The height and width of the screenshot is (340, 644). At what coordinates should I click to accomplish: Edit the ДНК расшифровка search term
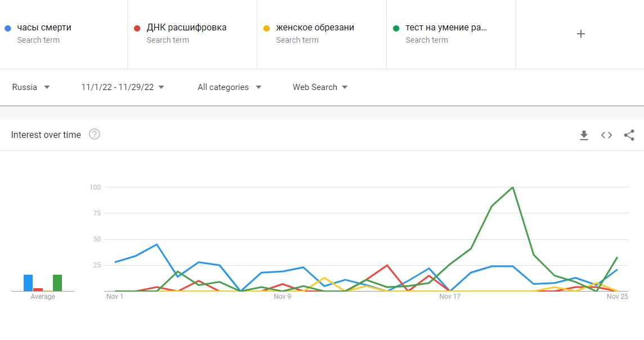coord(186,28)
